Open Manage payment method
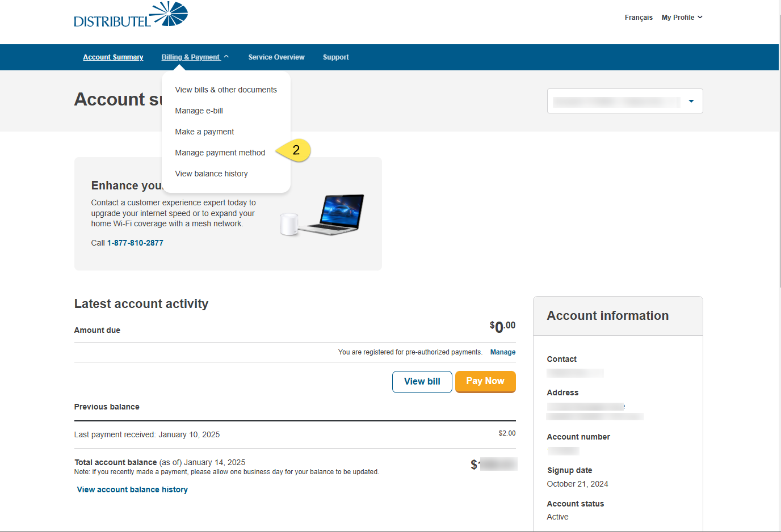Screen dimensions: 781x532 (220, 153)
